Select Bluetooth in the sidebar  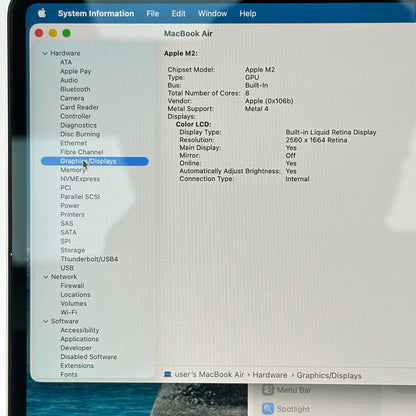(75, 89)
